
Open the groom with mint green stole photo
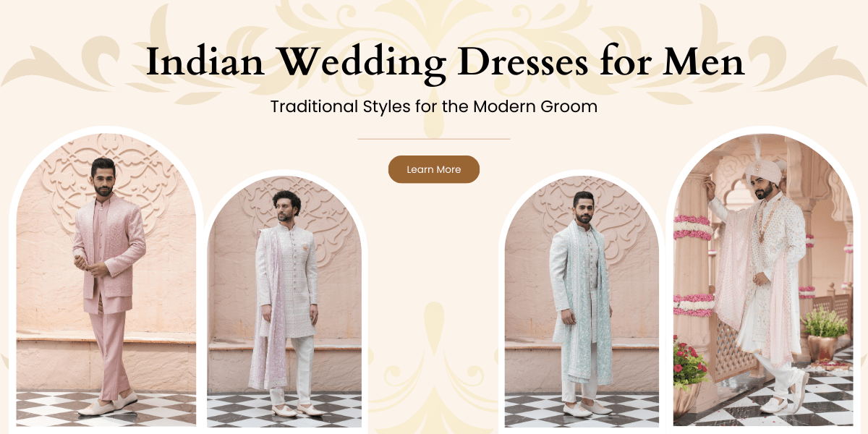[582, 301]
